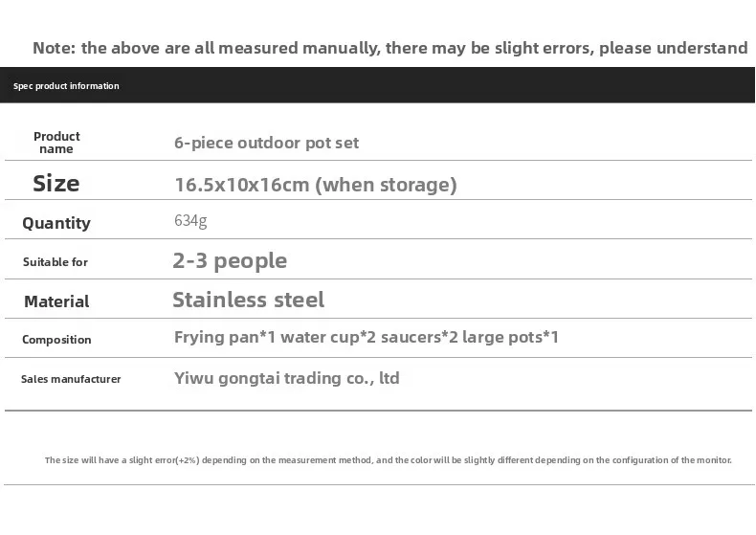Click the black header bar
This screenshot has height=535, width=756.
click(x=377, y=85)
